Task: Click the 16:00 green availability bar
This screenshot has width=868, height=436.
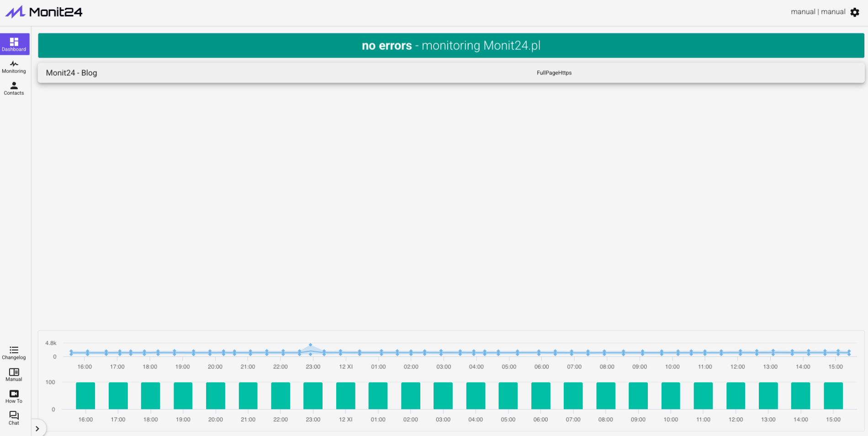Action: tap(85, 396)
